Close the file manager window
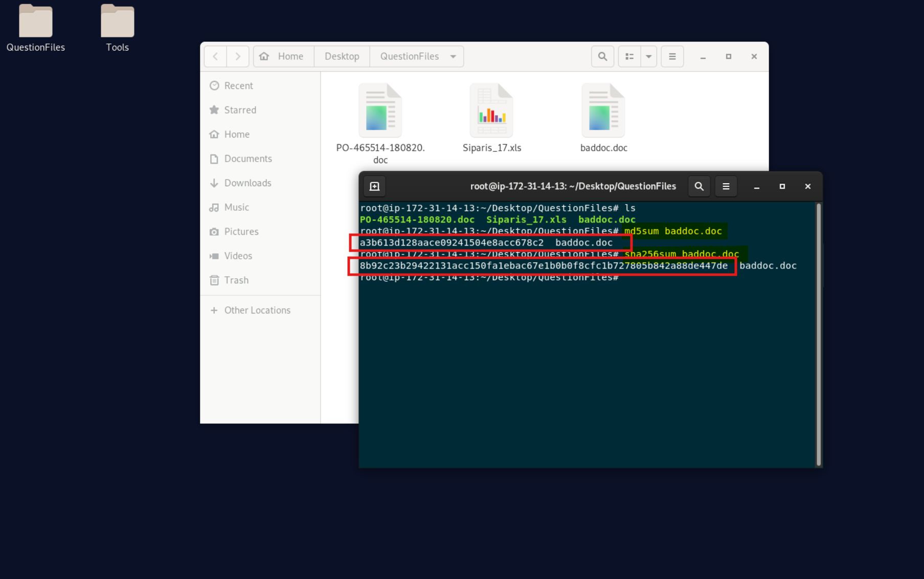The image size is (924, 579). click(x=754, y=57)
